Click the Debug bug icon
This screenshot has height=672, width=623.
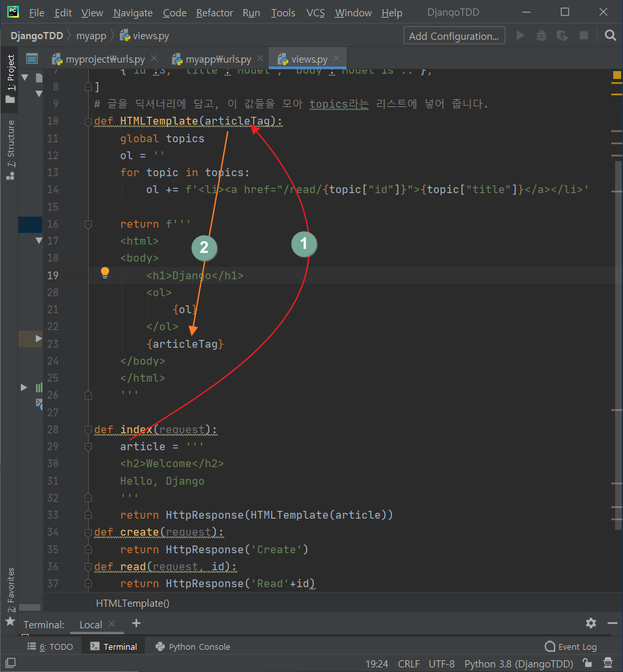pyautogui.click(x=541, y=35)
